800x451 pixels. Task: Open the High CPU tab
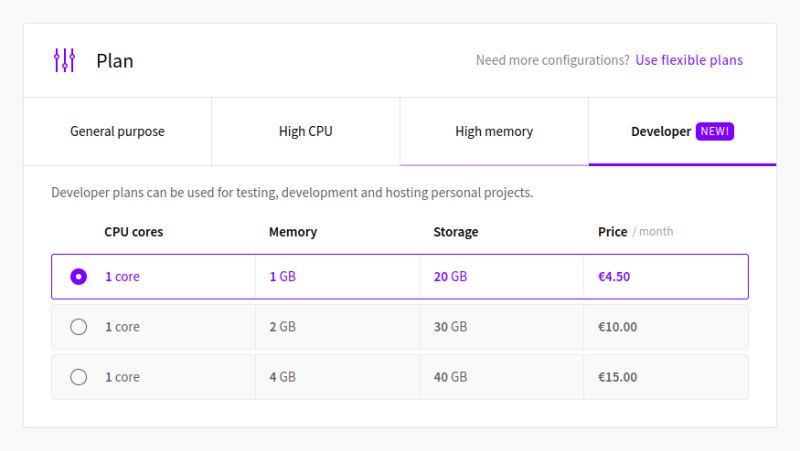(305, 131)
